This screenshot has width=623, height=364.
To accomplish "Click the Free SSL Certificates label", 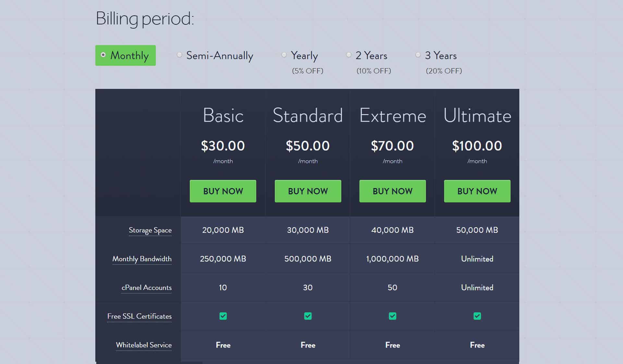I will [140, 316].
